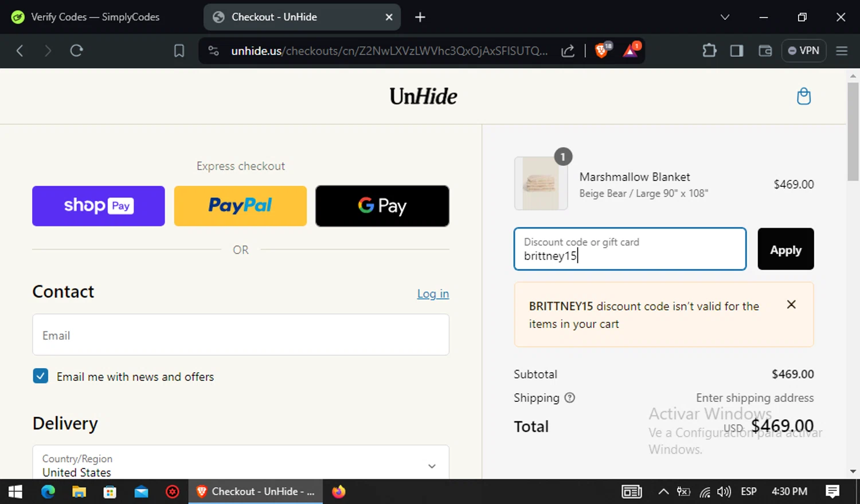Show shipping info question mark icon
The image size is (860, 504).
coord(569,397)
